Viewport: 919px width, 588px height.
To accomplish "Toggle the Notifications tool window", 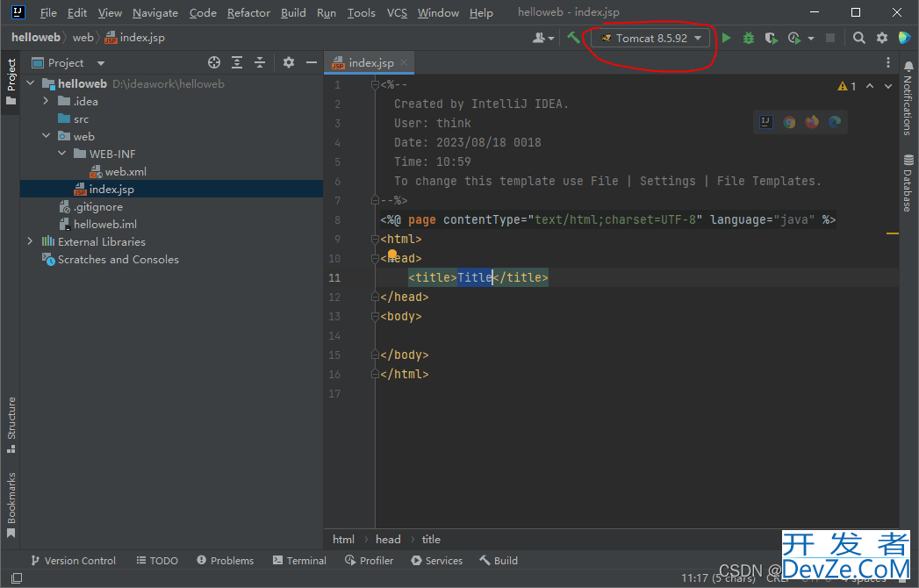I will click(x=908, y=98).
